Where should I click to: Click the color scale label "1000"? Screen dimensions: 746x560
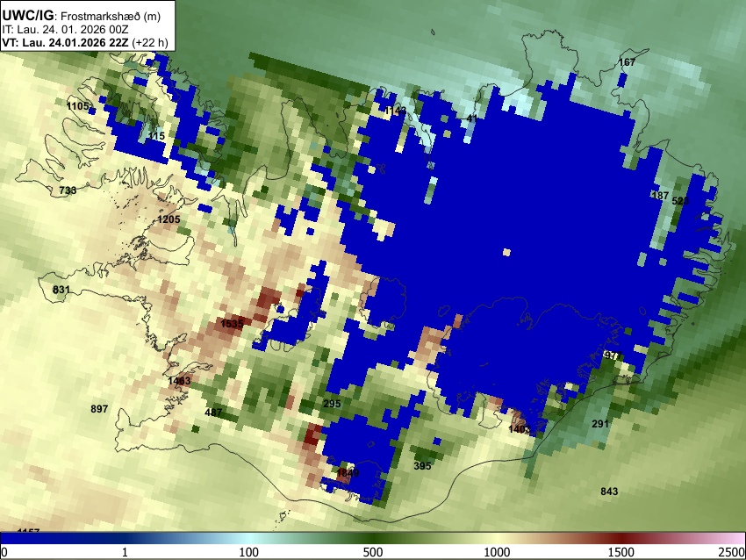(x=497, y=552)
